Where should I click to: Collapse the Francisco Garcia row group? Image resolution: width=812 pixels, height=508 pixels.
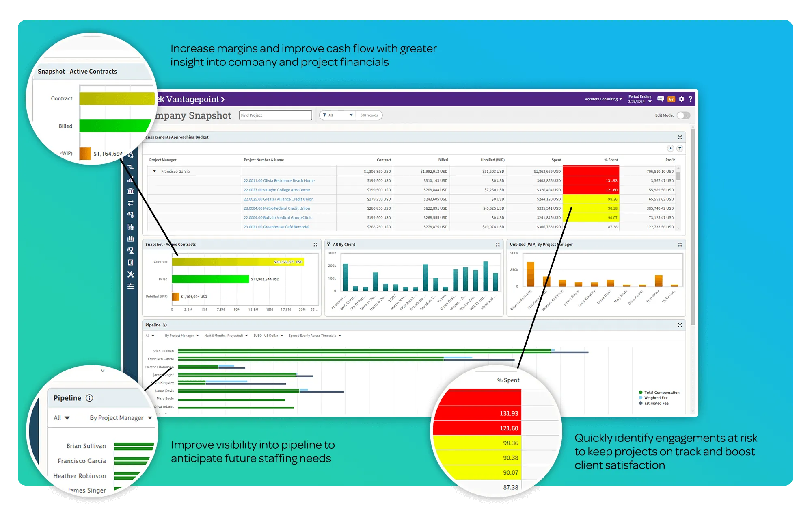coord(154,172)
